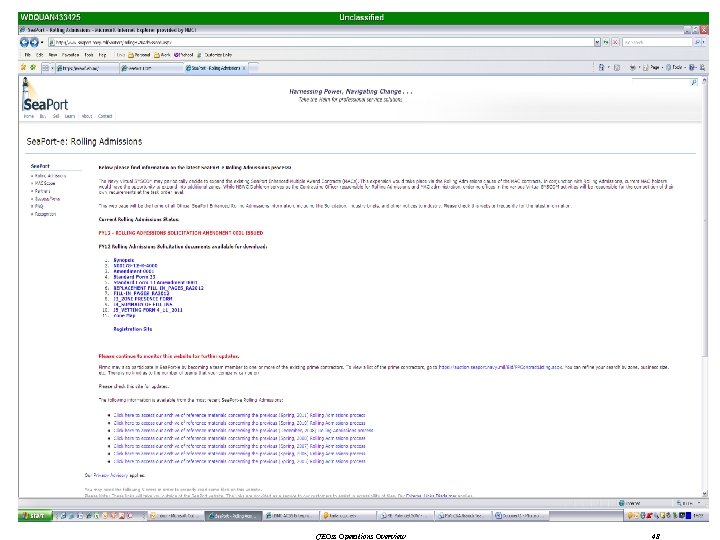Viewport: 720px width, 540px height.
Task: Open the Registration Site link
Action: [x=132, y=329]
